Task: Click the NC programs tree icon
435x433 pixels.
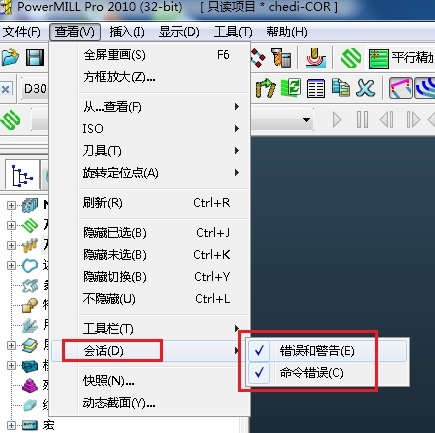Action: (x=30, y=205)
